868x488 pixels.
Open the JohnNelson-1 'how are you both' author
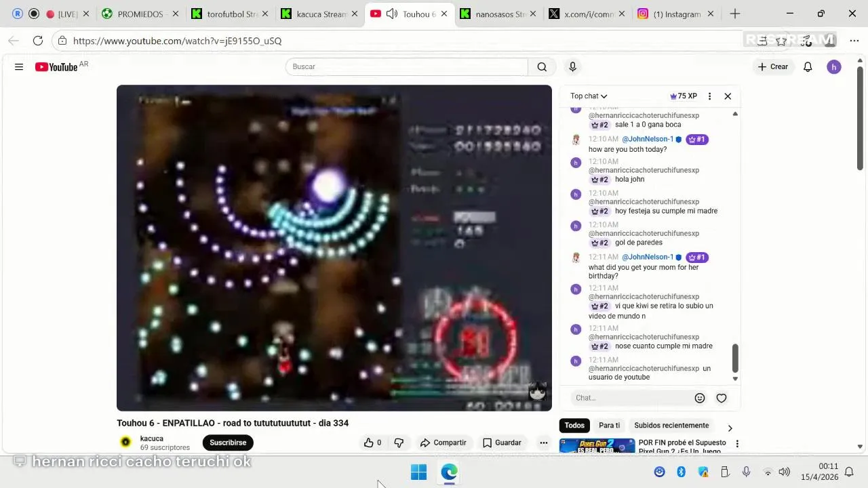coord(648,139)
